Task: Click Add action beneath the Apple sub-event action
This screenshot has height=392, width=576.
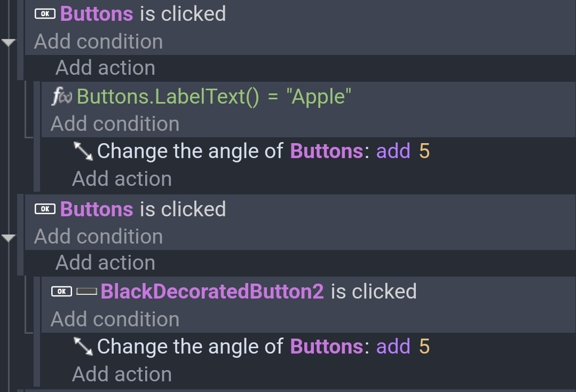Action: pos(122,179)
